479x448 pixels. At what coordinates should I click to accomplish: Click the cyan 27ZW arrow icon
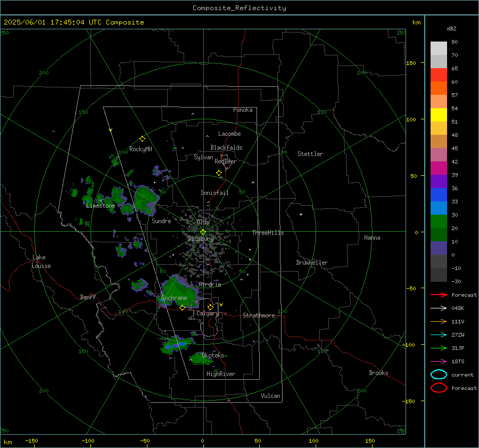(439, 335)
